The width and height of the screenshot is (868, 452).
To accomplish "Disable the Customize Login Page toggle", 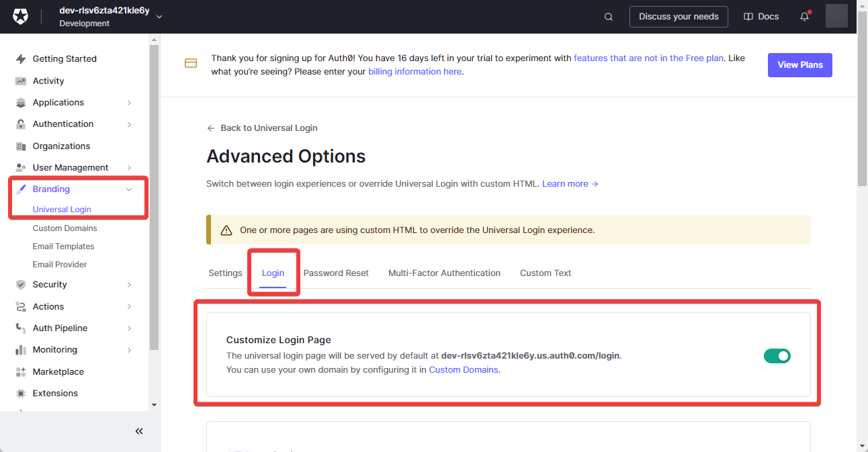I will tap(777, 356).
